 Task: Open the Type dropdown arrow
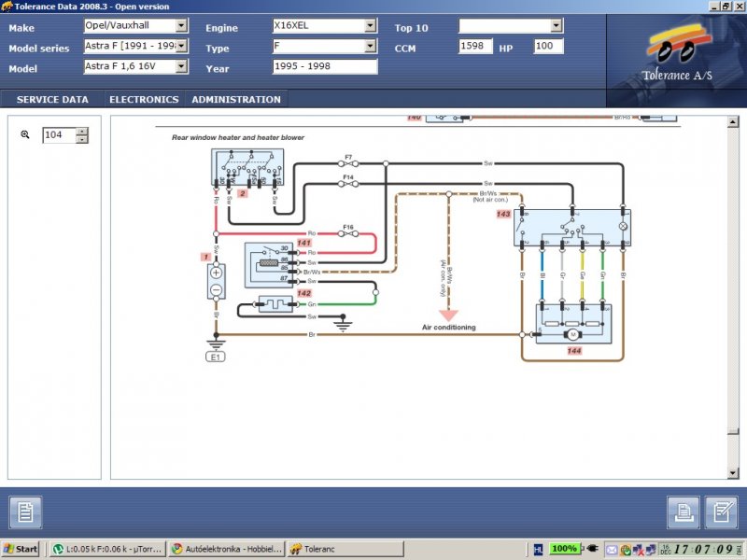tap(370, 46)
